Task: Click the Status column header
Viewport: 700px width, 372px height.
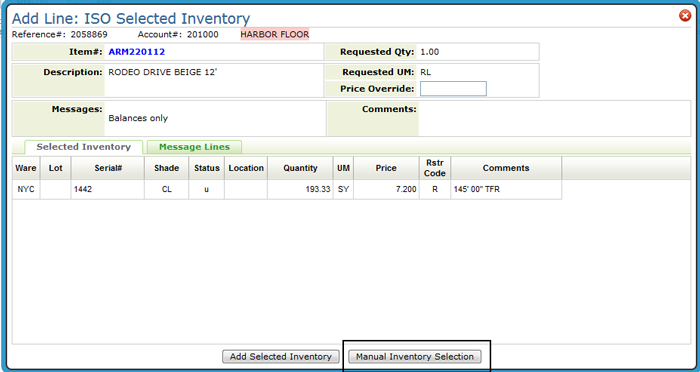Action: click(207, 168)
